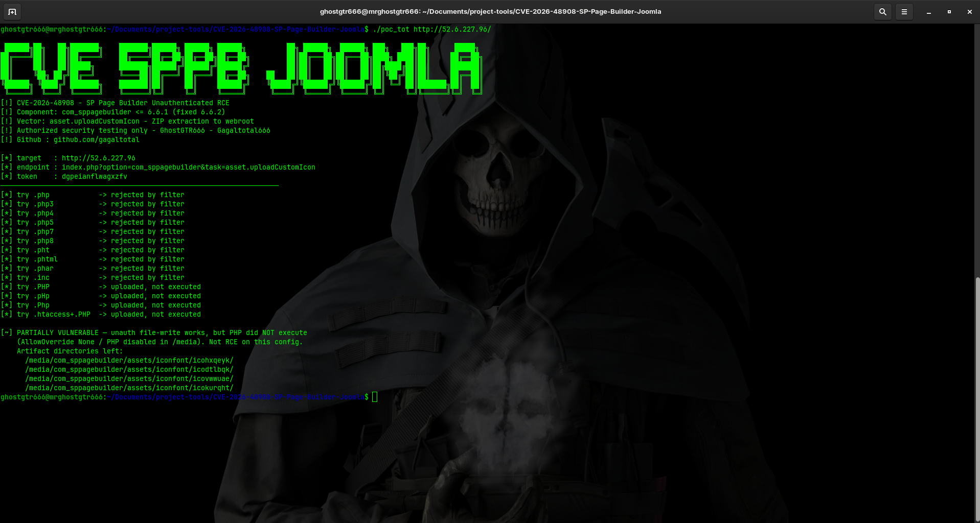980x523 pixels.
Task: Click the 'try .php7' result line
Action: click(93, 232)
